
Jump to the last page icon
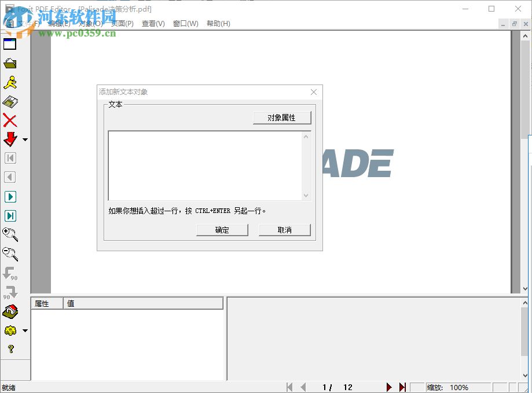coord(10,215)
